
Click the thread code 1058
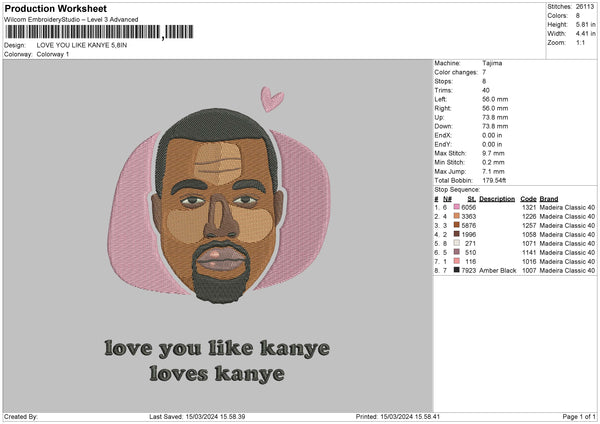[529, 235]
